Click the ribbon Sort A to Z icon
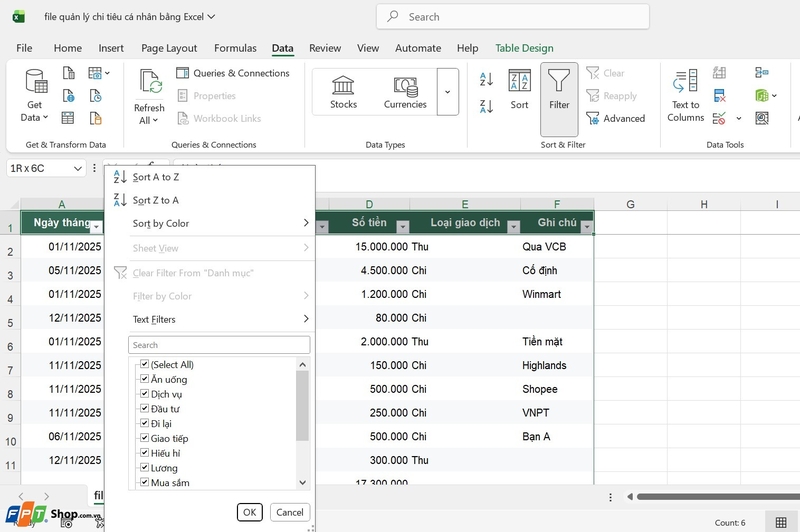This screenshot has height=532, width=800. pyautogui.click(x=486, y=79)
